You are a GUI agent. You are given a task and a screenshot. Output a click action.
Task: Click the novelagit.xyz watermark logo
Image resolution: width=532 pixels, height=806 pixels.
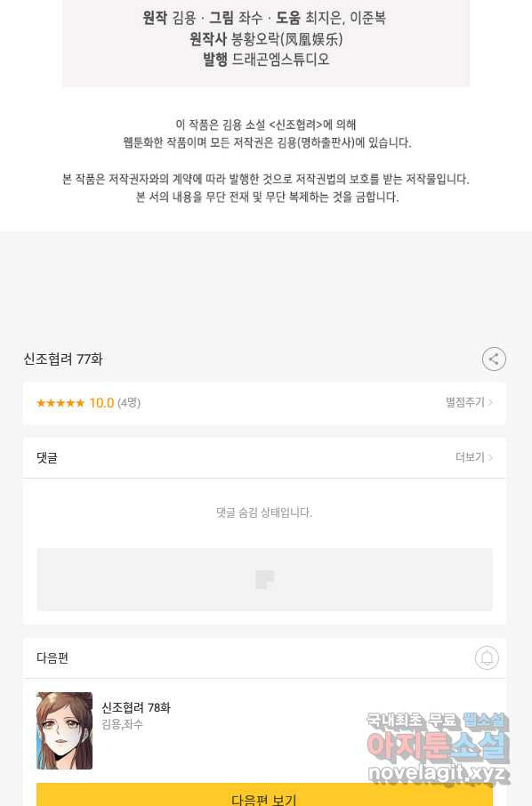438,773
